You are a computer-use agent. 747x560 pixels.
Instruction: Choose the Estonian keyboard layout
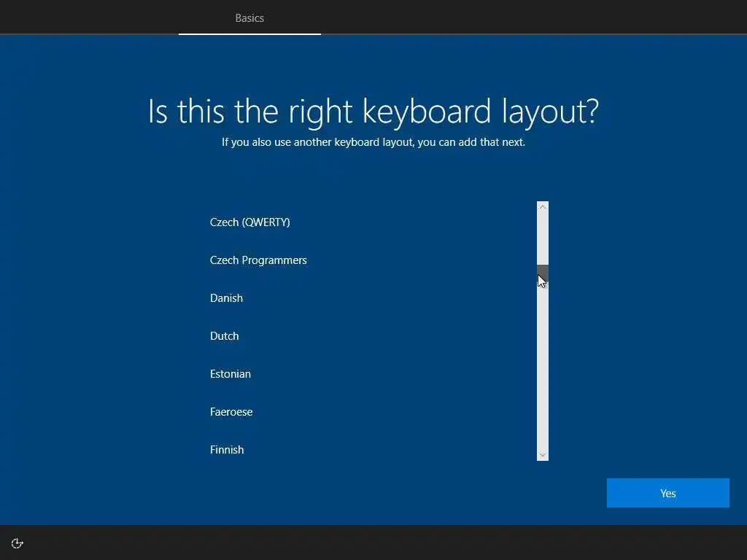pyautogui.click(x=368, y=374)
